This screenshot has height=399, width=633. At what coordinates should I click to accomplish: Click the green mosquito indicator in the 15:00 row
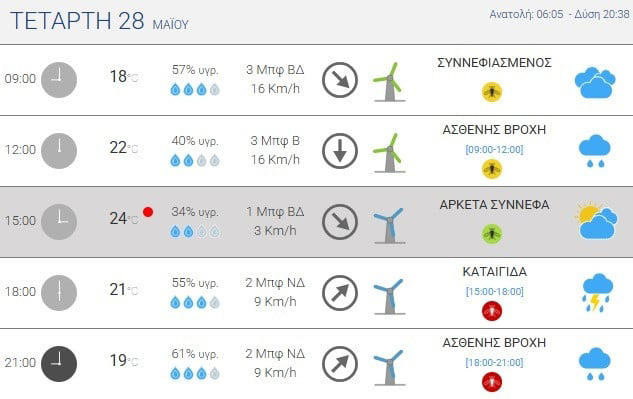[x=492, y=233]
